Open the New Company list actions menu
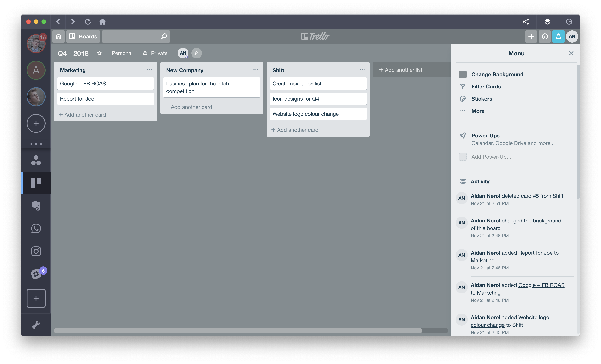 click(x=256, y=70)
